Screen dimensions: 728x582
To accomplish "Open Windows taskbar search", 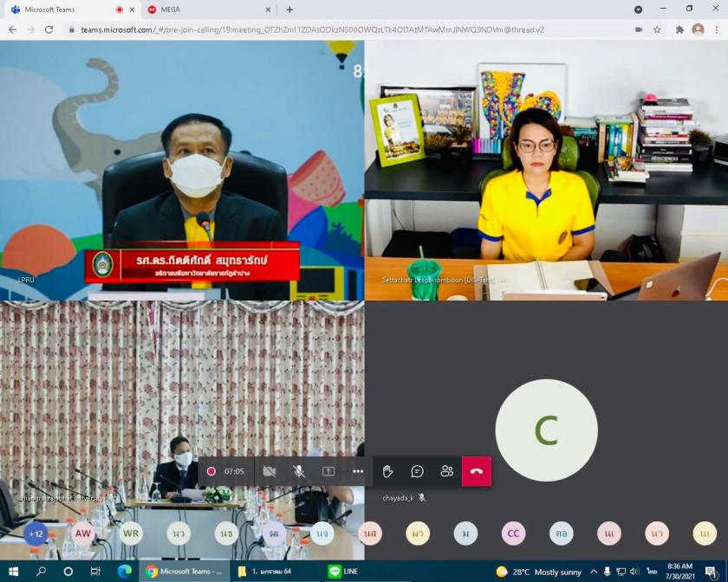I will coord(41,572).
